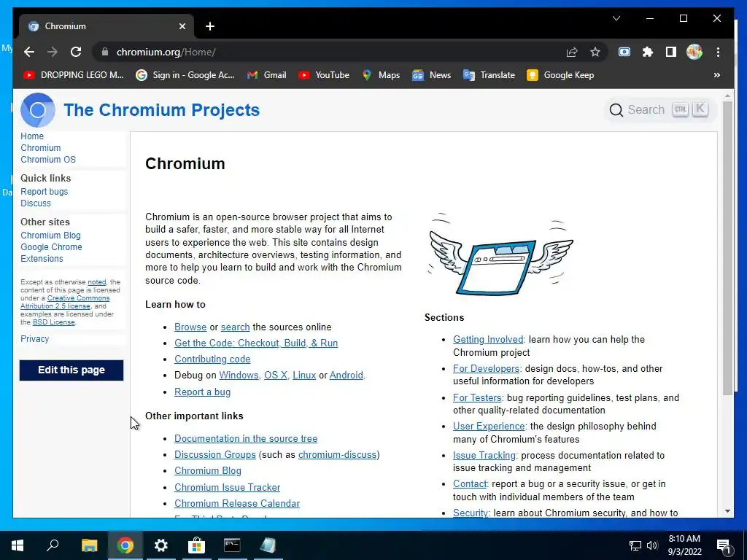Image resolution: width=747 pixels, height=560 pixels.
Task: Click the Edit this page button
Action: [x=71, y=370]
